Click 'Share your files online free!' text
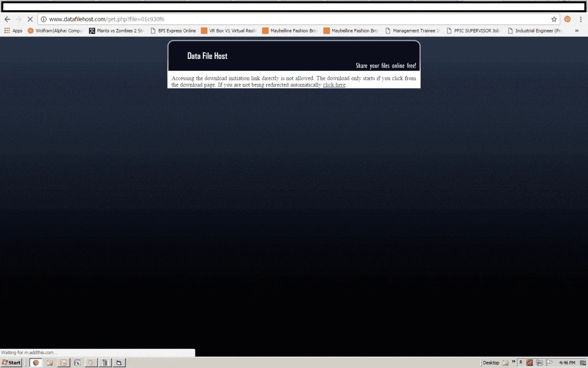 click(386, 66)
